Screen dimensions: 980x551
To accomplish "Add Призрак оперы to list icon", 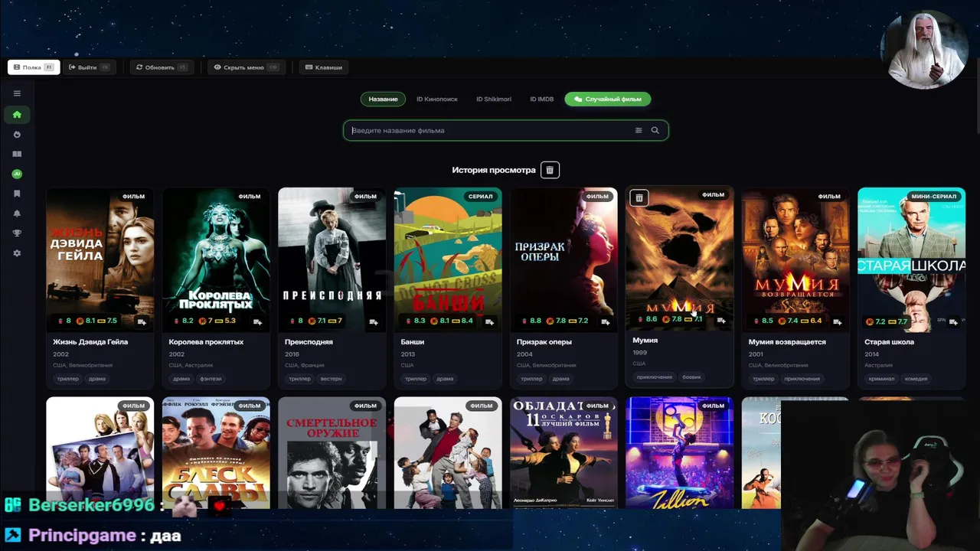I will click(x=606, y=321).
